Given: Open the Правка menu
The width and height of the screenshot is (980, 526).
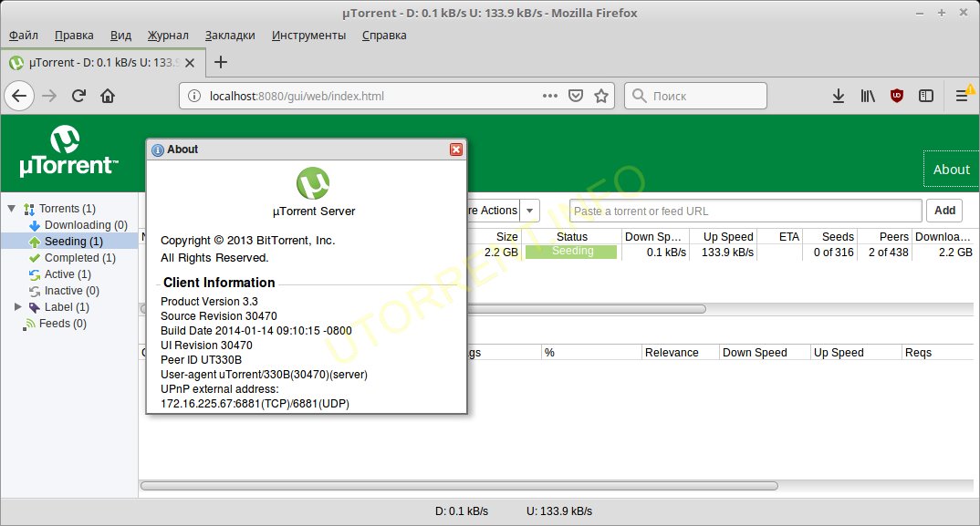Looking at the screenshot, I should [74, 35].
